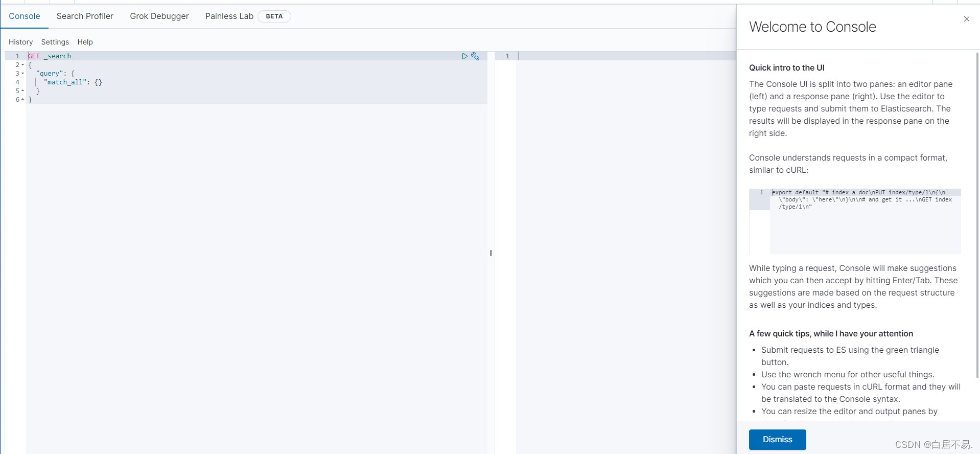This screenshot has height=454, width=980.
Task: Click the "query" key in the editor
Action: [x=50, y=74]
